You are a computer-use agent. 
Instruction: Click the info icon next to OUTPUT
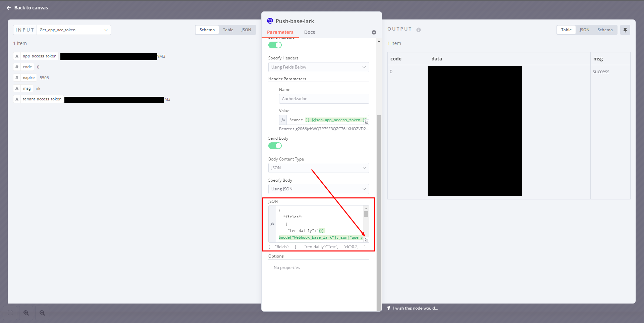pos(418,30)
